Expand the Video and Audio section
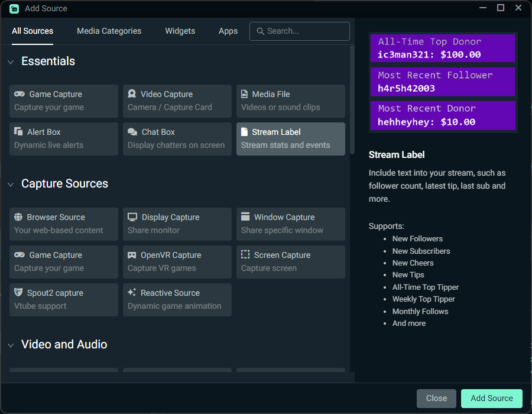Viewport: 532px width, 414px height. (x=10, y=344)
